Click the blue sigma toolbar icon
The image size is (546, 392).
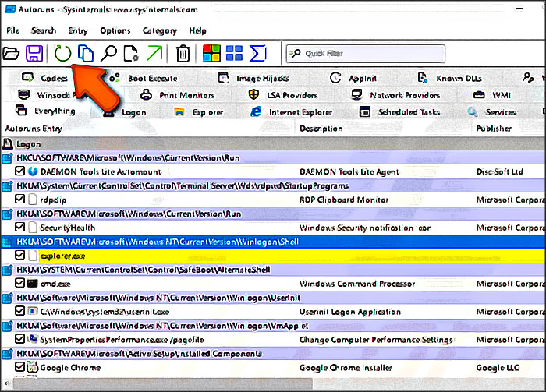coord(258,54)
